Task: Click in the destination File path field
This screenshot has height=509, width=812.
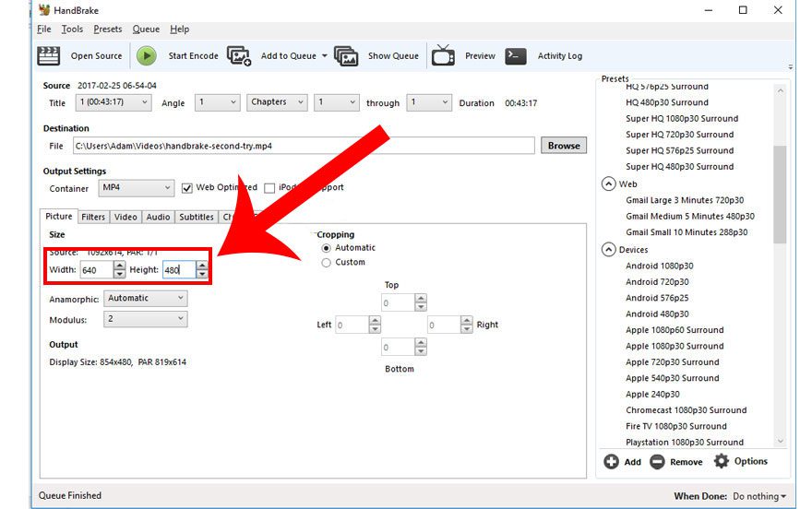Action: 304,146
